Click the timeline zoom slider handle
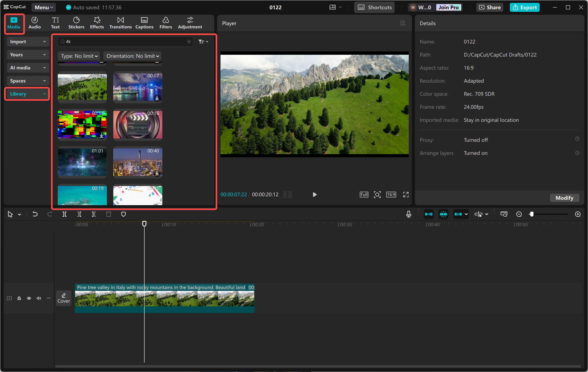The width and height of the screenshot is (588, 372). (x=532, y=214)
